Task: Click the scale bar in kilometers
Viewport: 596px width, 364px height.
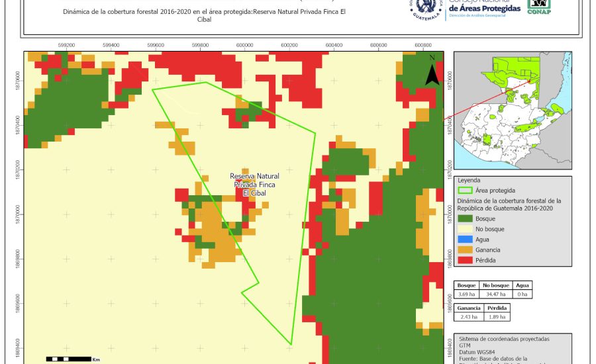Action: pyautogui.click(x=68, y=359)
